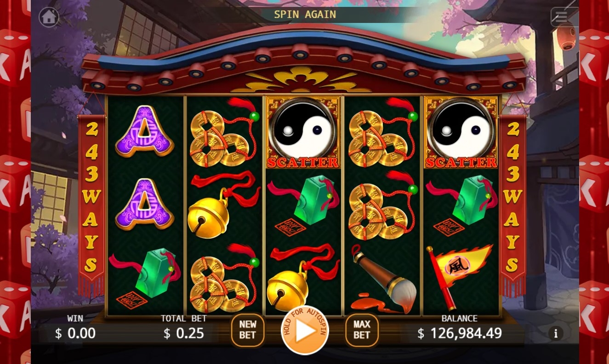Select the yin-yang scatter on fifth reel
This screenshot has height=364, width=609.
coord(461,133)
